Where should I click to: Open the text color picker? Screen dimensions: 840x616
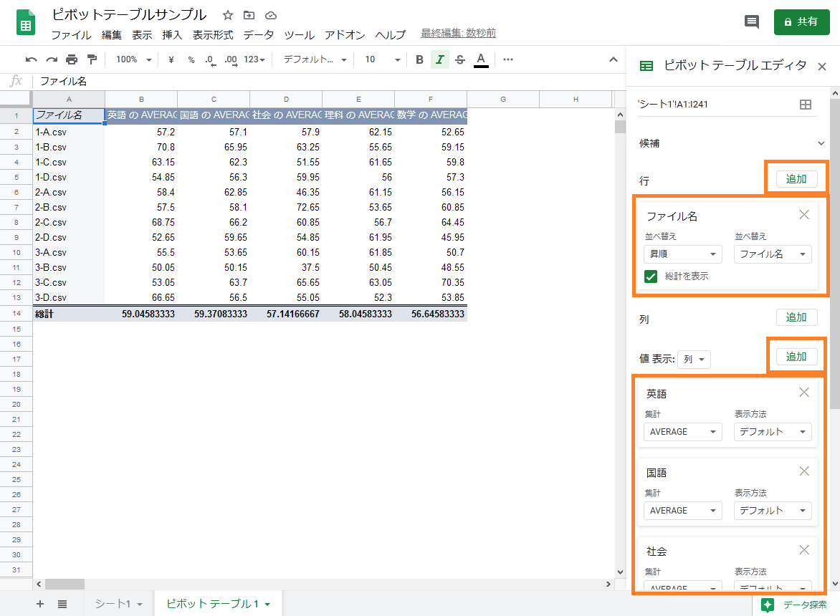[x=481, y=59]
